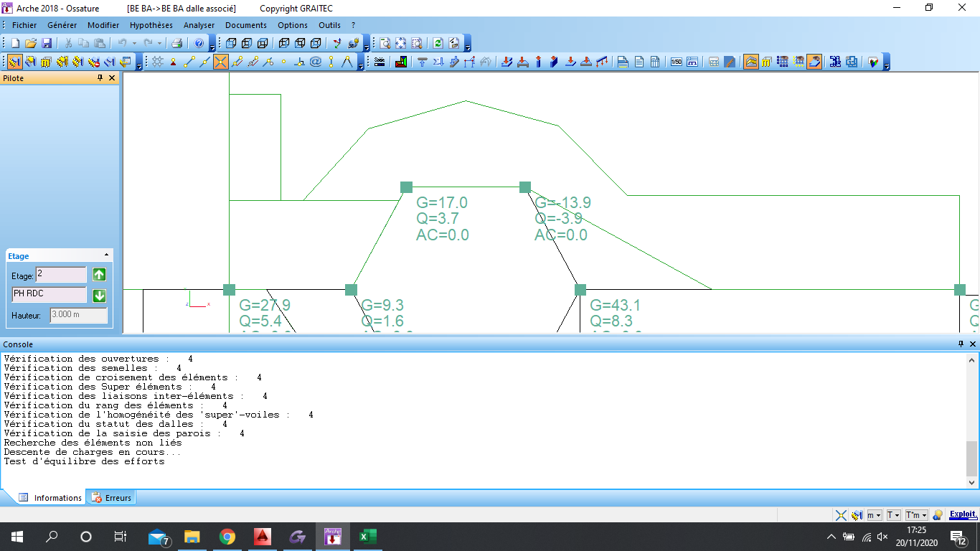Open the Undo history dropdown arrow
The height and width of the screenshot is (551, 980).
(133, 43)
